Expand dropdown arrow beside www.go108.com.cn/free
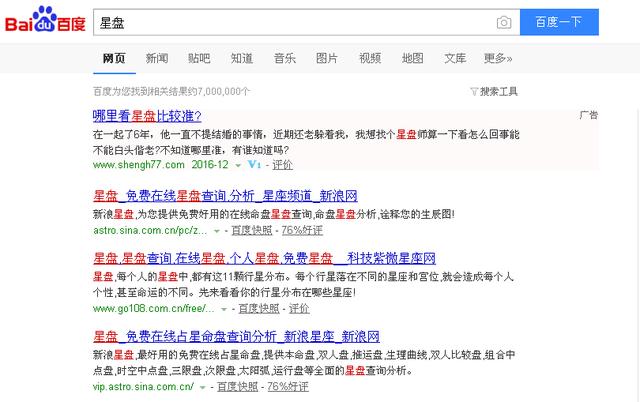Viewport: 640px width, 402px height. [x=224, y=309]
